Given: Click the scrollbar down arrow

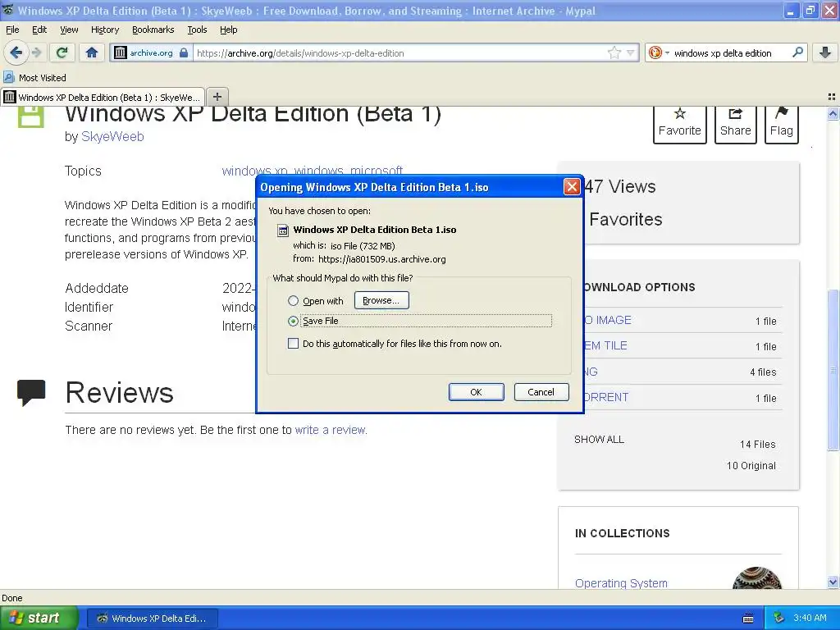Looking at the screenshot, I should [x=833, y=582].
